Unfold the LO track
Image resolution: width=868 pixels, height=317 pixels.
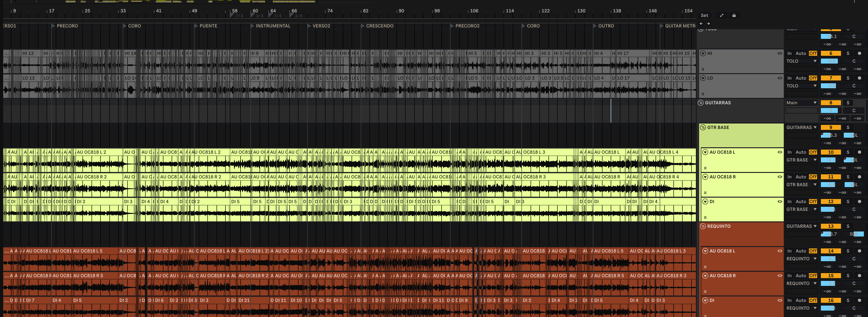click(x=703, y=78)
